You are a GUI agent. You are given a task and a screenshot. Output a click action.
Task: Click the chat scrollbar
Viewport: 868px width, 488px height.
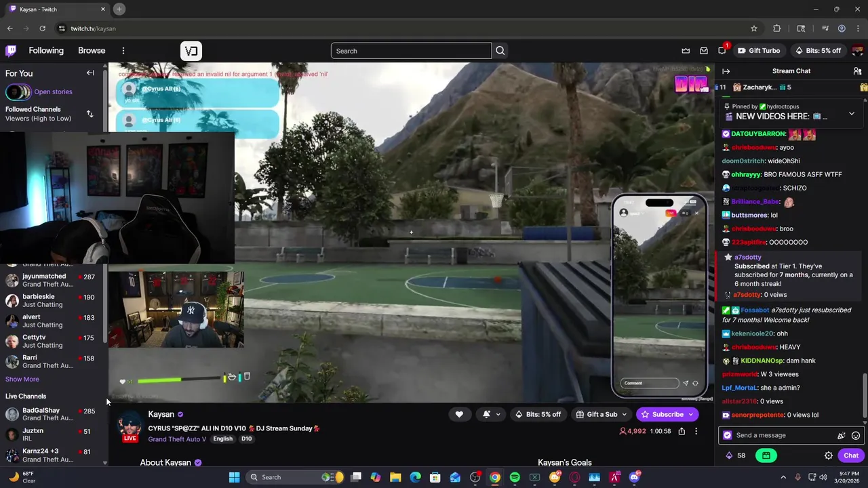click(x=865, y=396)
